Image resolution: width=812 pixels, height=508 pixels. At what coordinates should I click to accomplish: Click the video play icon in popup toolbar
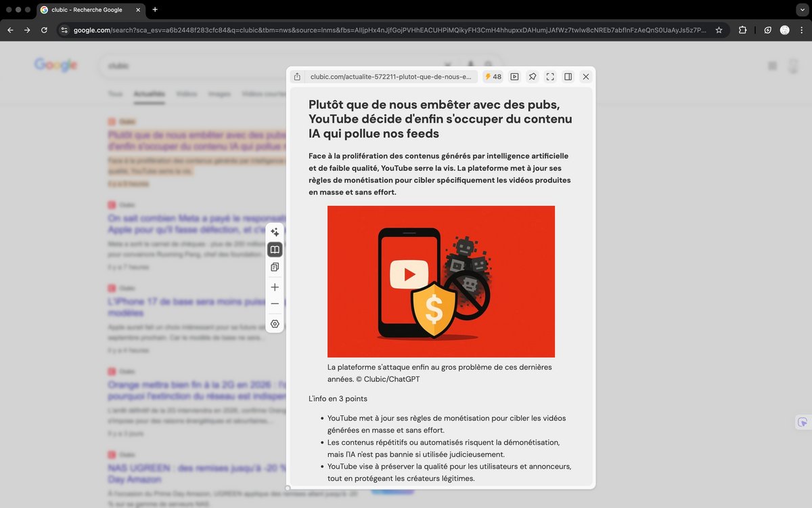coord(514,77)
